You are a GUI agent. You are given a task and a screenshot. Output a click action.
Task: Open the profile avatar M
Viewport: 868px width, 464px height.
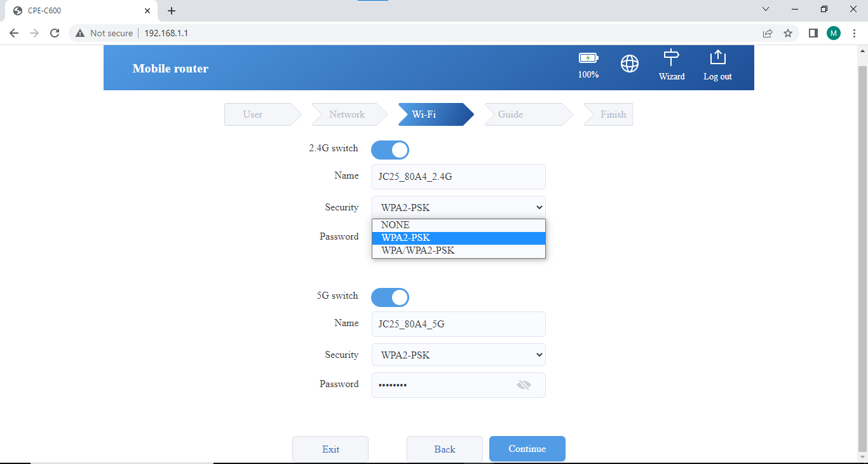pyautogui.click(x=834, y=33)
